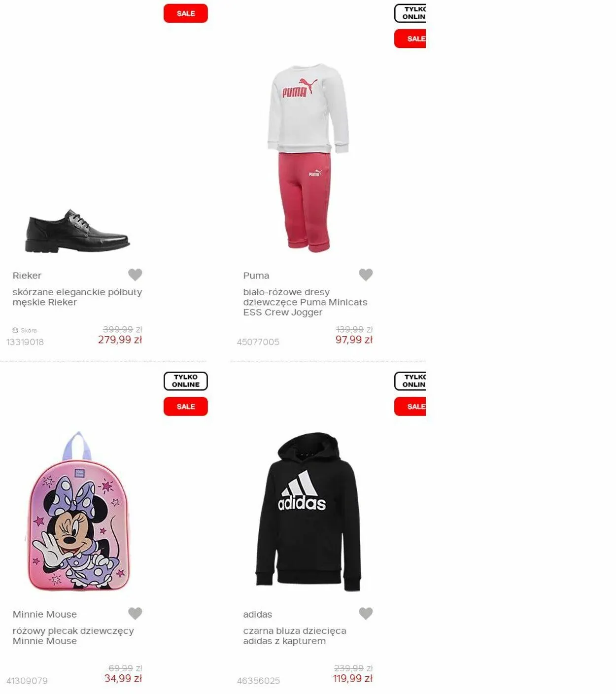Click the Rieker brand name
This screenshot has width=616, height=694.
pos(27,276)
